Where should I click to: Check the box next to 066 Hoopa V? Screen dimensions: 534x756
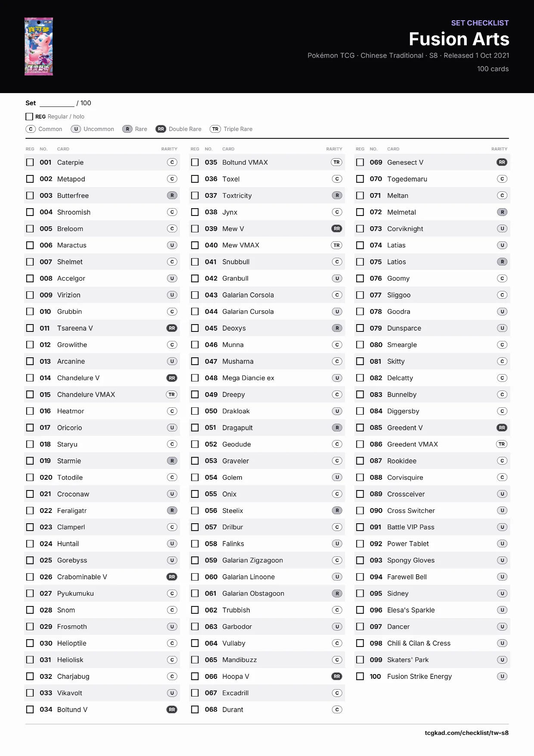tap(195, 677)
